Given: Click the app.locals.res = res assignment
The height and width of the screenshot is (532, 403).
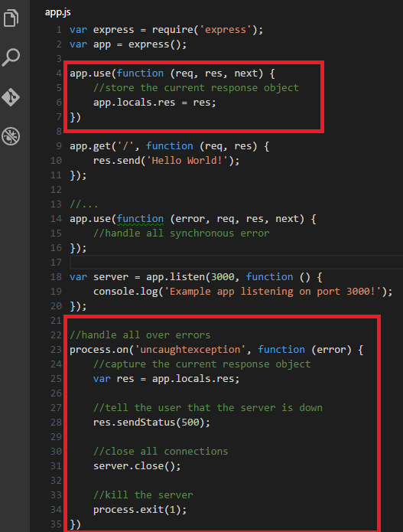Looking at the screenshot, I should pos(154,103).
